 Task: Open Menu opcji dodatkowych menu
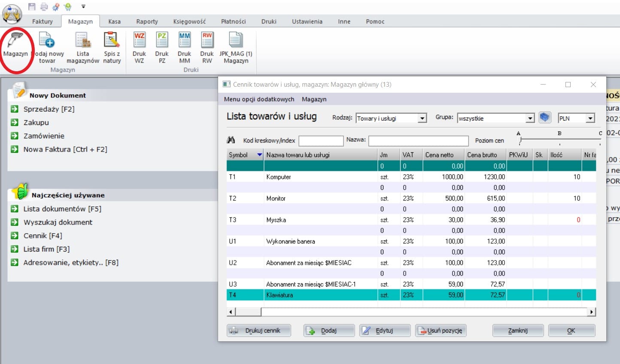(x=259, y=99)
